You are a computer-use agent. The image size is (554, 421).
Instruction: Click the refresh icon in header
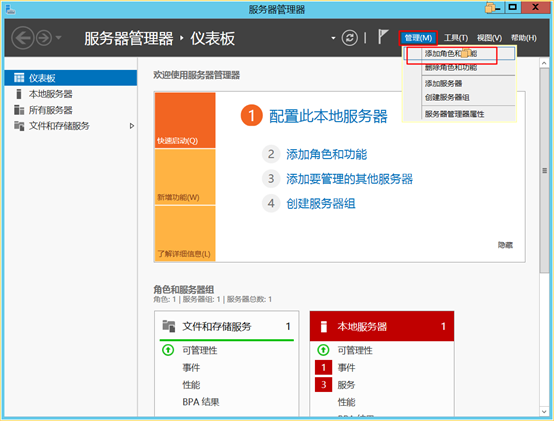coord(349,38)
